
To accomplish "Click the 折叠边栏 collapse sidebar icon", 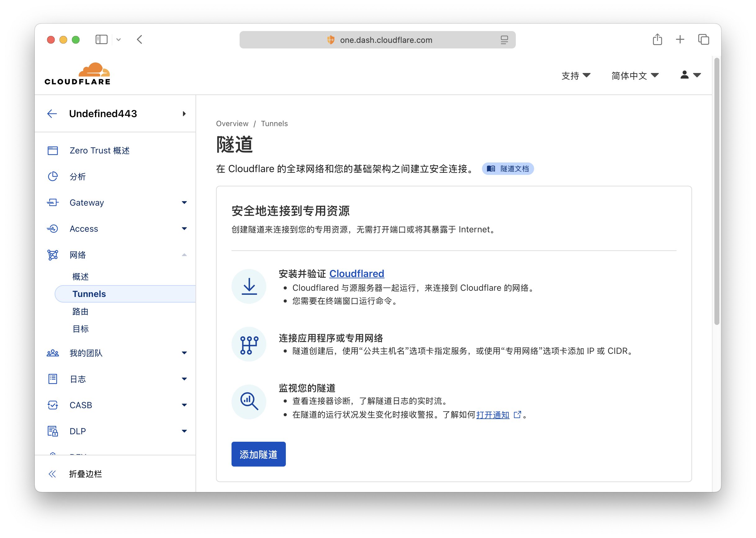I will 52,474.
